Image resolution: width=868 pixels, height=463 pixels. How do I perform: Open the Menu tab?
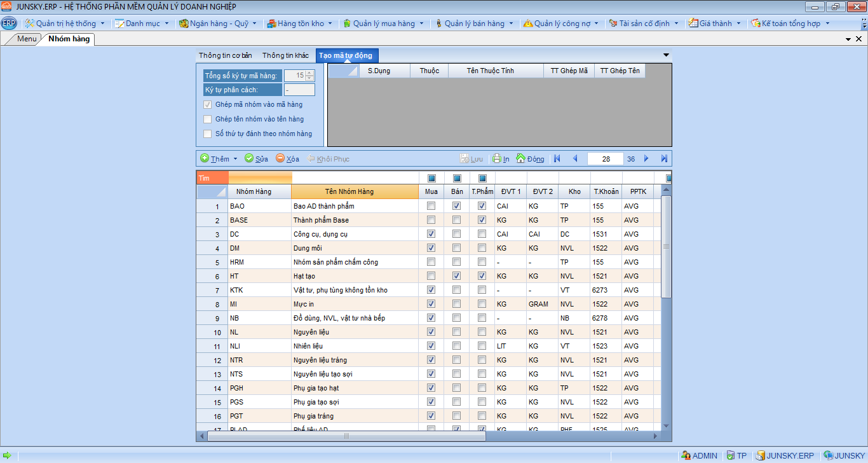coord(27,39)
